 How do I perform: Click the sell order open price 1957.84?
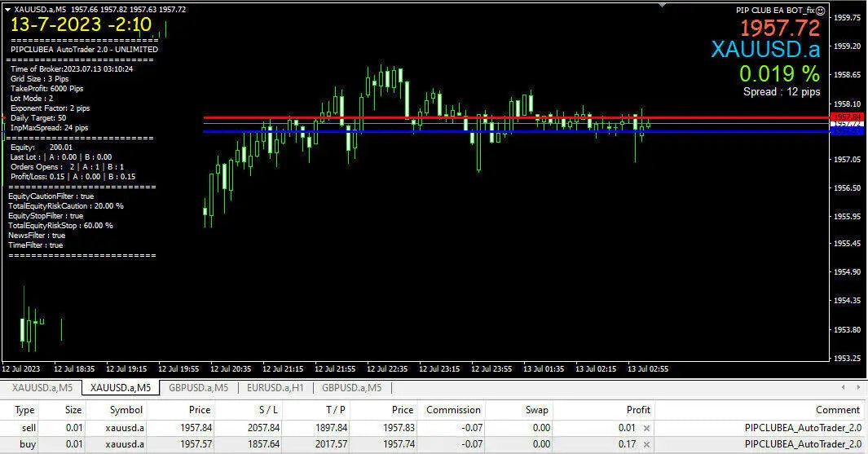(196, 428)
